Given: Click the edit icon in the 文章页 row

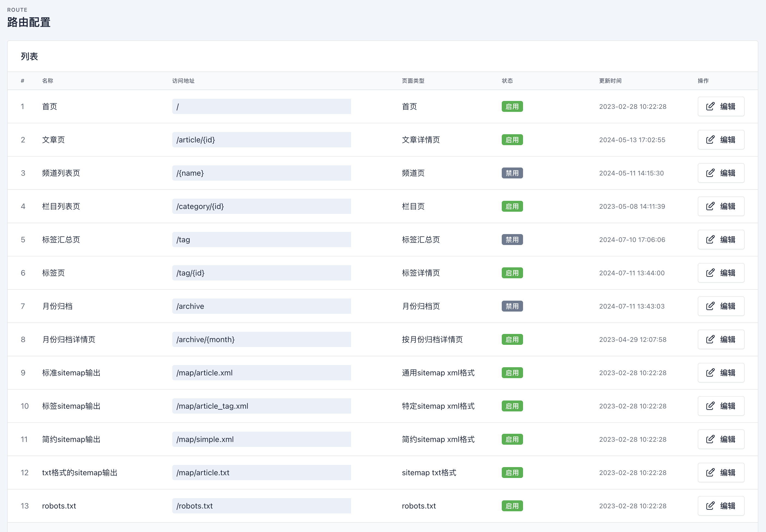Looking at the screenshot, I should [x=710, y=140].
